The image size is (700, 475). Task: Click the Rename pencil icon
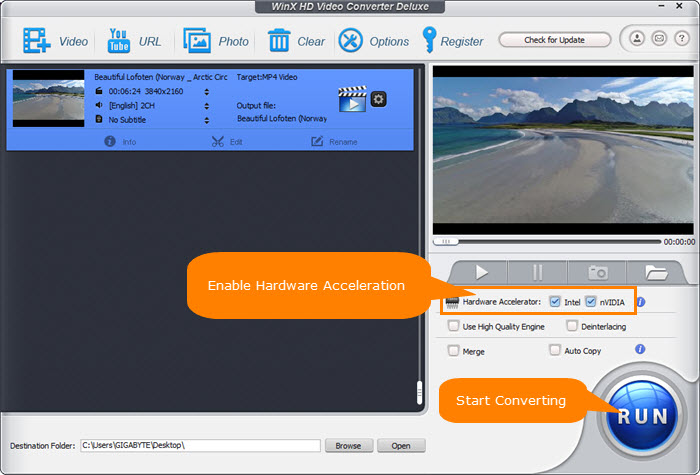coord(317,142)
